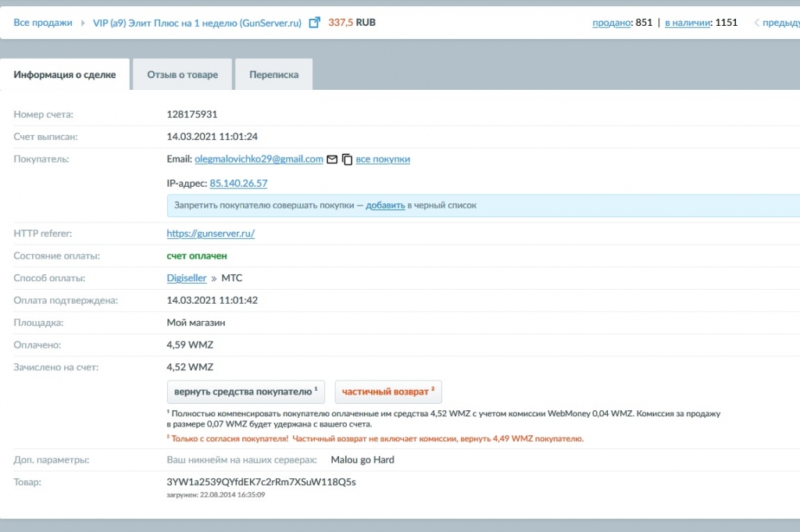Open the в наличии stock link
800x532 pixels.
coord(687,23)
